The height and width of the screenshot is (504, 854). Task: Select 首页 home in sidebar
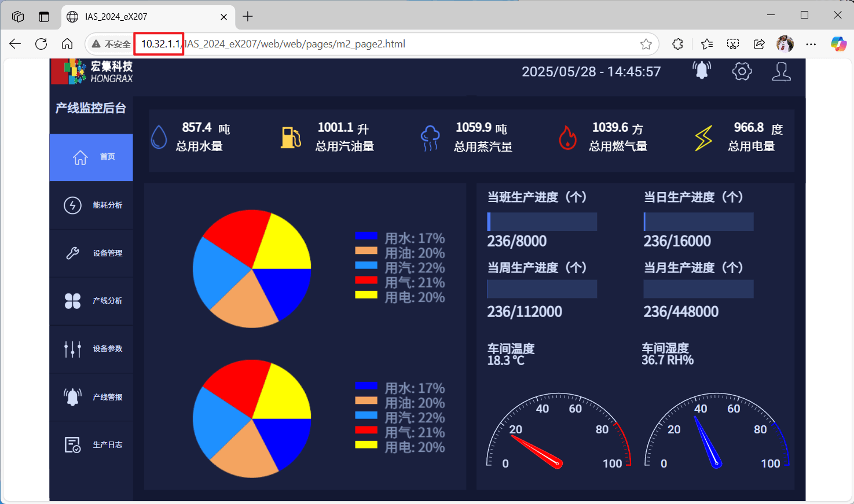point(91,157)
